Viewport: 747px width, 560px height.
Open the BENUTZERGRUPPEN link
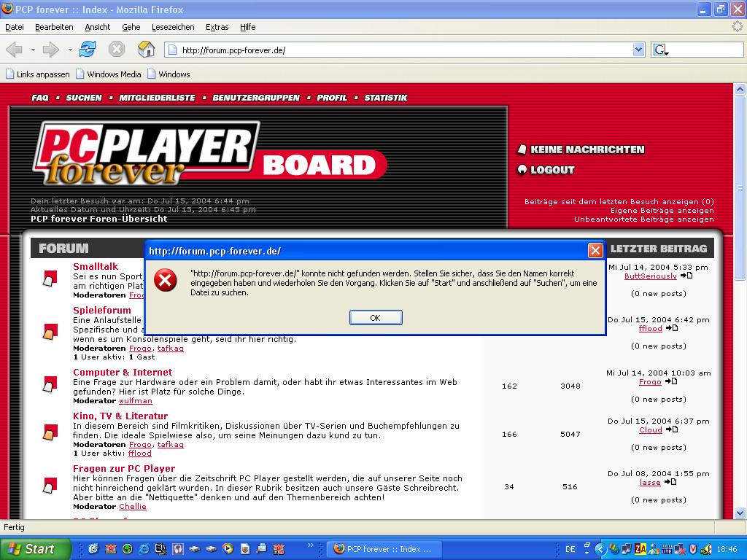256,98
